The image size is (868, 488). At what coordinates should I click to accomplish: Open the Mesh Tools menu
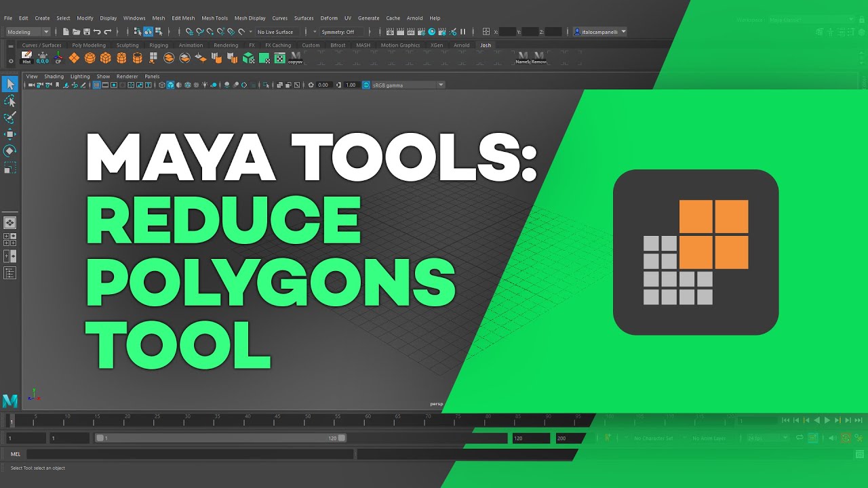click(x=214, y=18)
